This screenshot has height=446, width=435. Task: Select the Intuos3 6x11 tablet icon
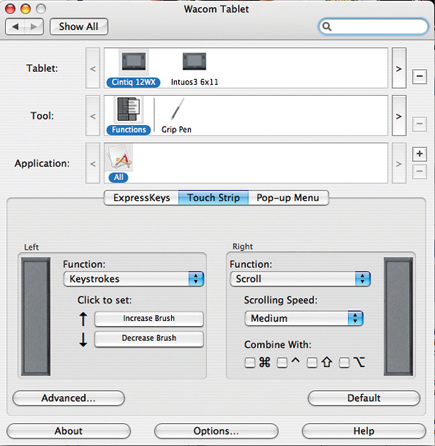(194, 62)
